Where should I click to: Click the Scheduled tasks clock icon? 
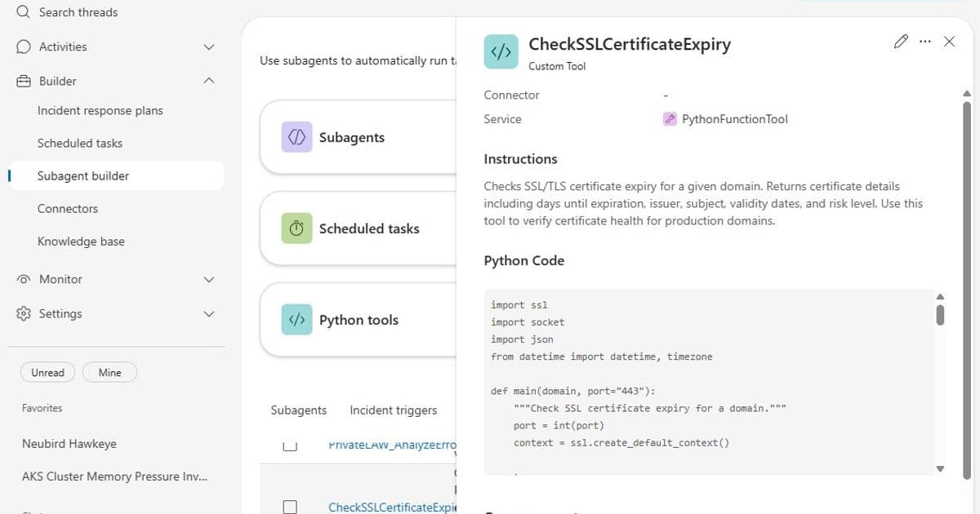point(296,228)
